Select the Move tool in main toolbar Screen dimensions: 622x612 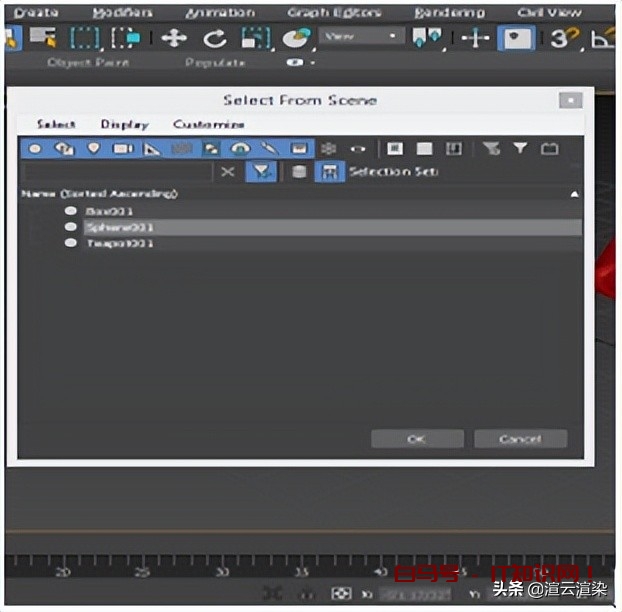tap(174, 38)
